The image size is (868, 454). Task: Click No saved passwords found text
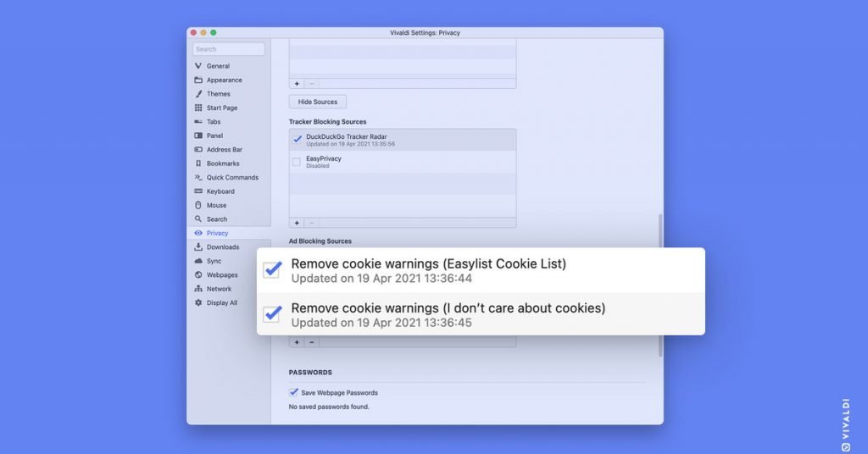point(329,407)
